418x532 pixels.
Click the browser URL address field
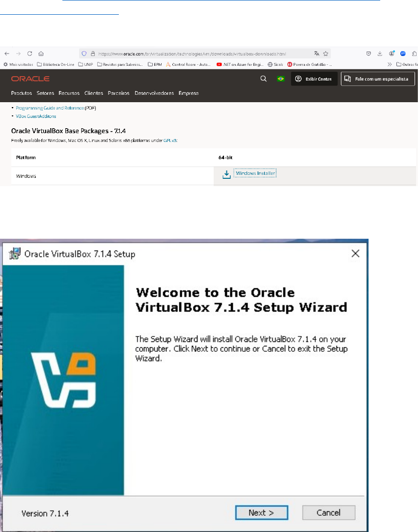196,54
